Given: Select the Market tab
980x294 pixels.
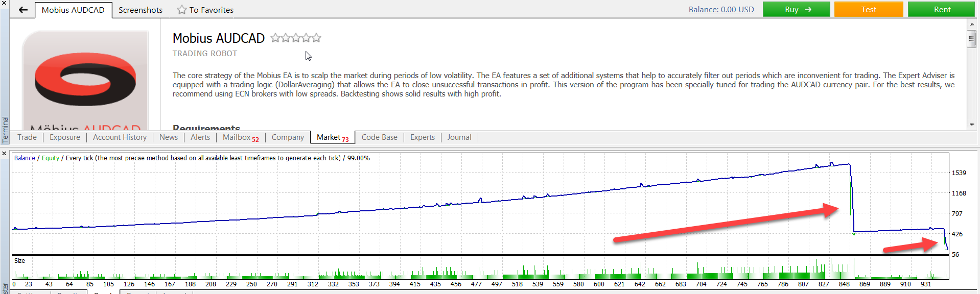Looking at the screenshot, I should coord(333,137).
